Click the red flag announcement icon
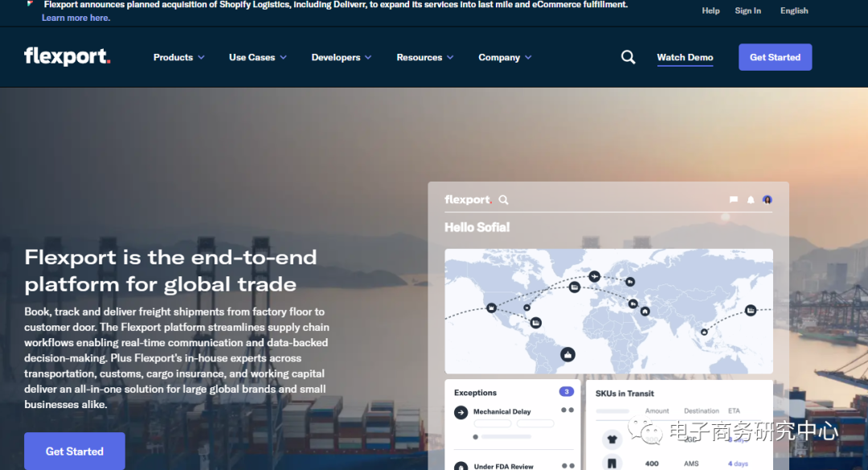This screenshot has height=470, width=868. click(30, 4)
